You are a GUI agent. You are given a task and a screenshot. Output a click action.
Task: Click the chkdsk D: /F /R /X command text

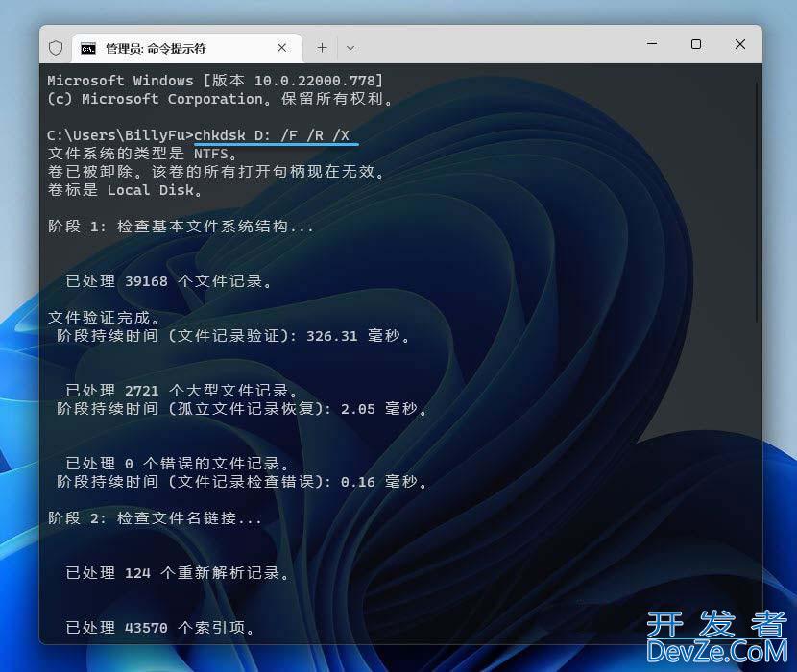point(272,135)
